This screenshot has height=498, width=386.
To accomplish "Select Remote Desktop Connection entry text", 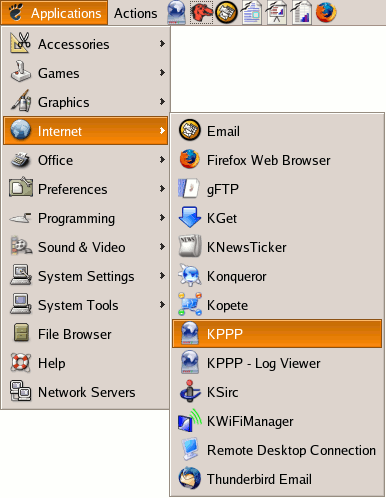I will pyautogui.click(x=291, y=450).
